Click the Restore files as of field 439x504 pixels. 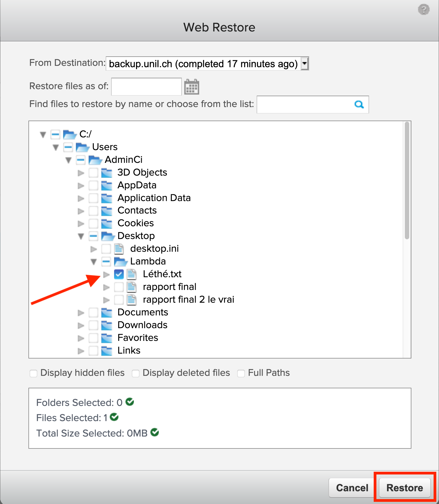click(146, 87)
